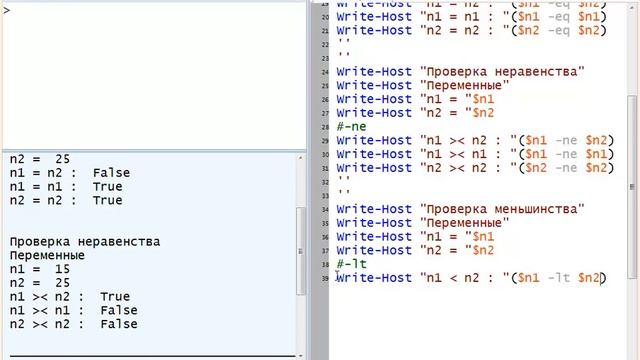
Task: Place cursor at end of script line 39
Action: coord(607,278)
